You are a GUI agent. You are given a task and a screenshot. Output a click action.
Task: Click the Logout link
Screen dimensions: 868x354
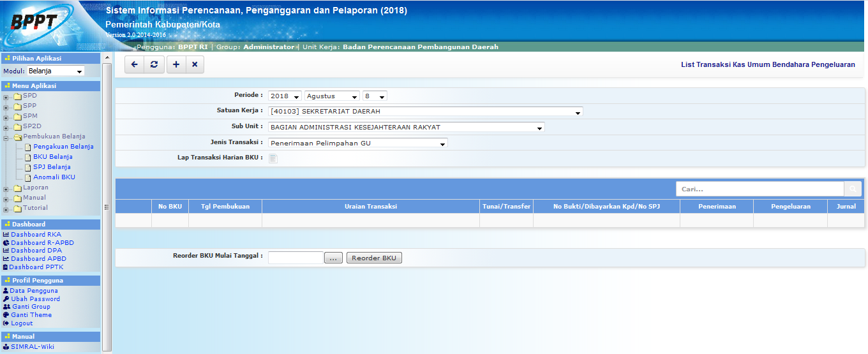point(22,323)
